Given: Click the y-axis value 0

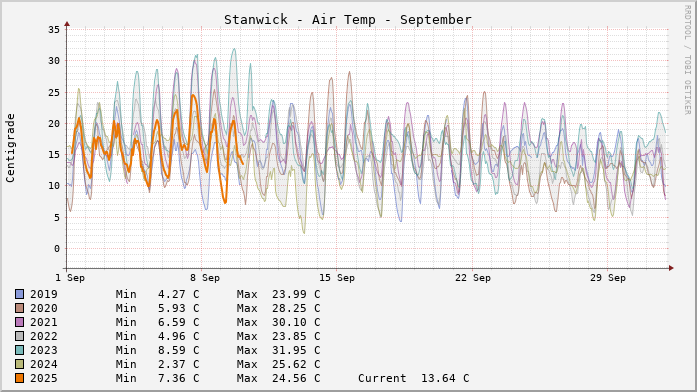Looking at the screenshot, I should pos(57,248).
